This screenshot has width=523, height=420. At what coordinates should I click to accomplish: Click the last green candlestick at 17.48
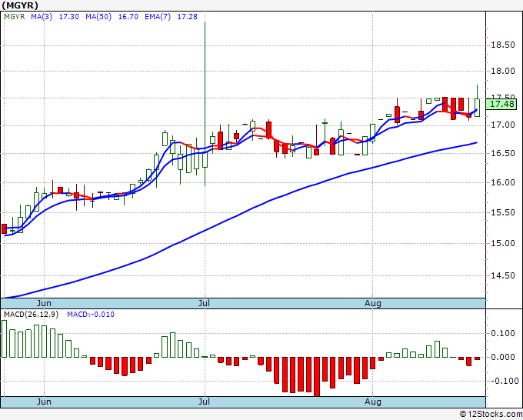pyautogui.click(x=478, y=108)
